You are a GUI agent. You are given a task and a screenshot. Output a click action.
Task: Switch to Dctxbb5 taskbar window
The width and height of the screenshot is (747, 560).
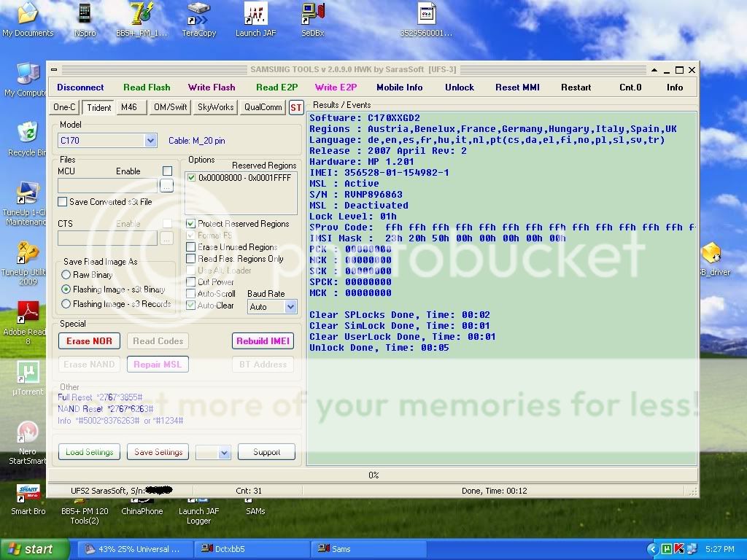[x=252, y=549]
